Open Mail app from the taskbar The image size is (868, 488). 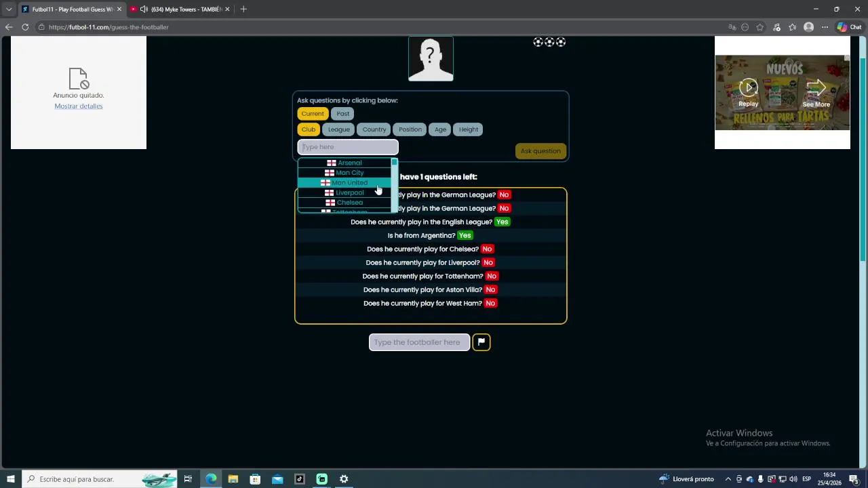[277, 479]
